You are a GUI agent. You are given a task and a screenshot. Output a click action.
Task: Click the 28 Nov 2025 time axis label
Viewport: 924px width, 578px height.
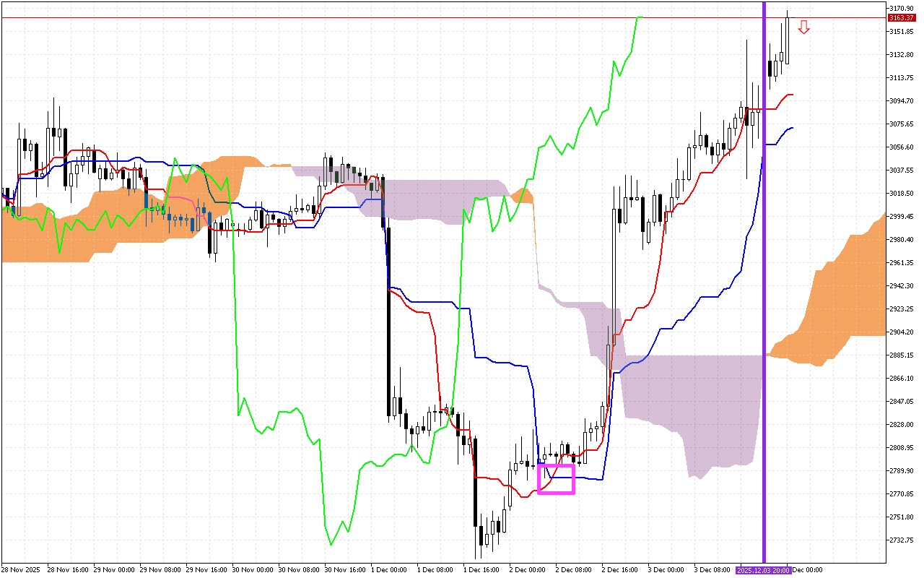coord(20,570)
